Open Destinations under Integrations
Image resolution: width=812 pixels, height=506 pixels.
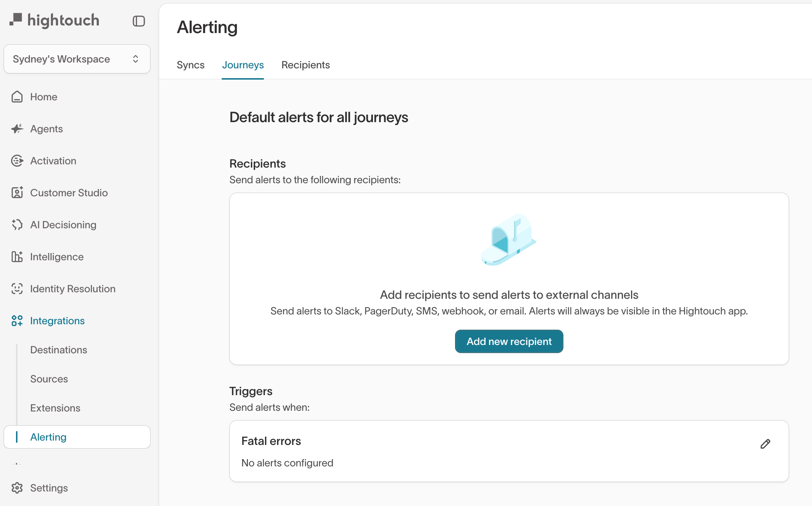[59, 350]
